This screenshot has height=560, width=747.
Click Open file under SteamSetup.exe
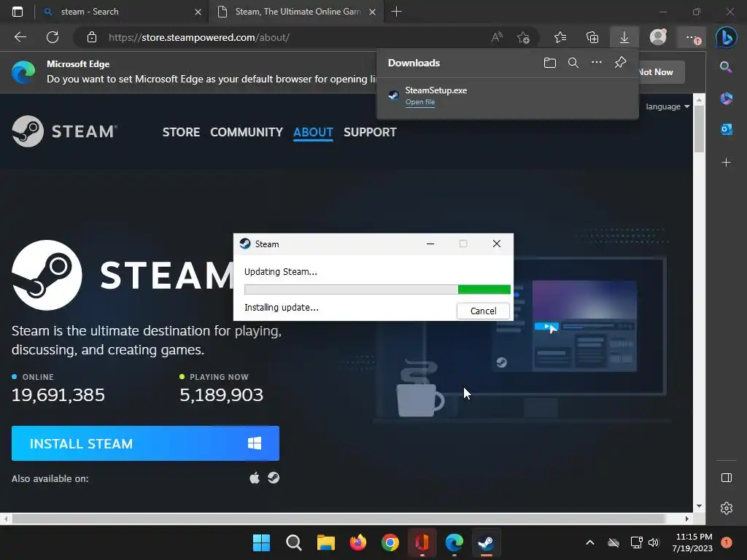(x=419, y=102)
